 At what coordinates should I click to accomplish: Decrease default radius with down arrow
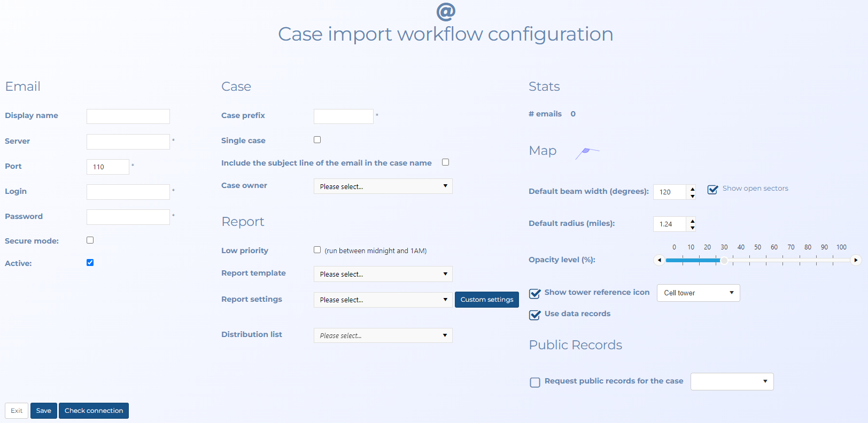coord(693,228)
